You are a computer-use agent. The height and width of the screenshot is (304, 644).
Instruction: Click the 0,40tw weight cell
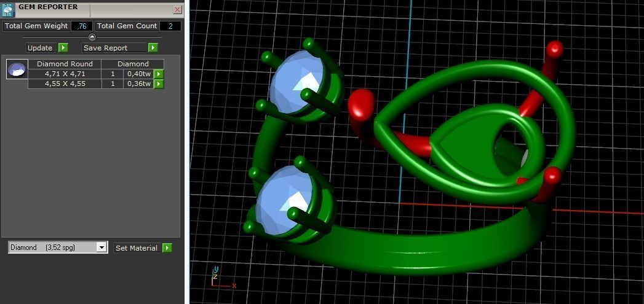pos(138,74)
